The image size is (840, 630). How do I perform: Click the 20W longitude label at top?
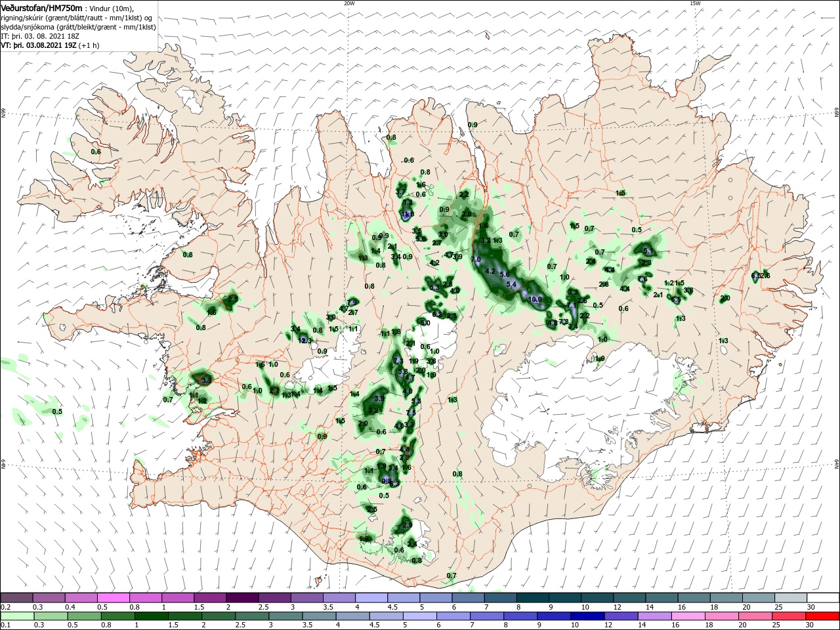pyautogui.click(x=349, y=3)
